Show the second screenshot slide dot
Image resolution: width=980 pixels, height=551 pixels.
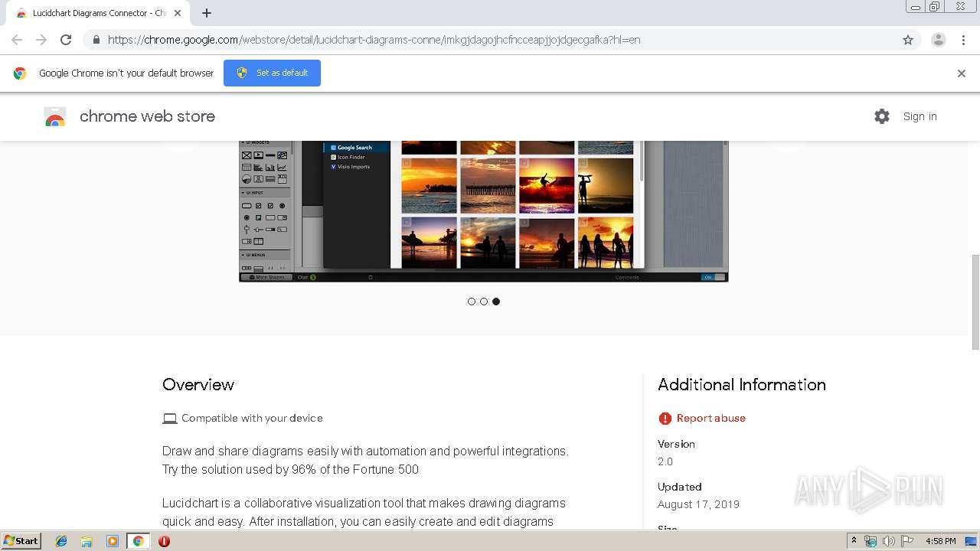click(x=484, y=302)
